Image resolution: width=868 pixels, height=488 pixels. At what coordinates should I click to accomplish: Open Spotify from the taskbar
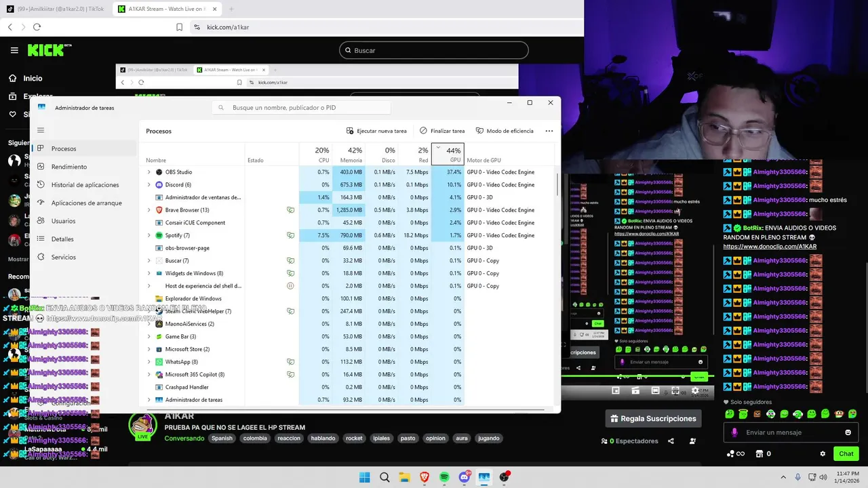[x=444, y=477]
